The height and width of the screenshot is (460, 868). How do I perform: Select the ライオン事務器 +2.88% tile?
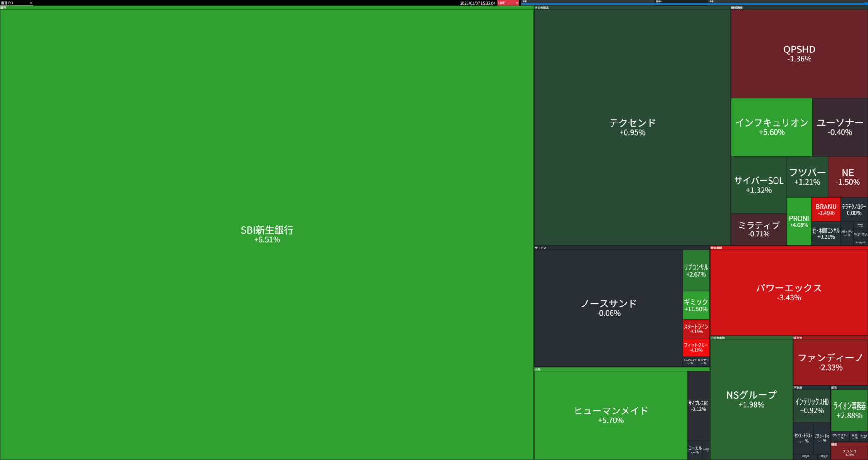point(849,410)
